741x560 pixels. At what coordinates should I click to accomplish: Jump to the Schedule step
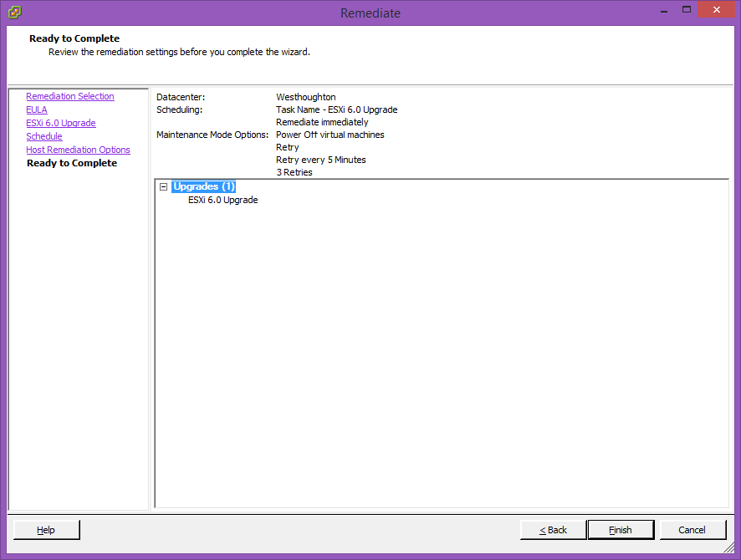(x=44, y=136)
